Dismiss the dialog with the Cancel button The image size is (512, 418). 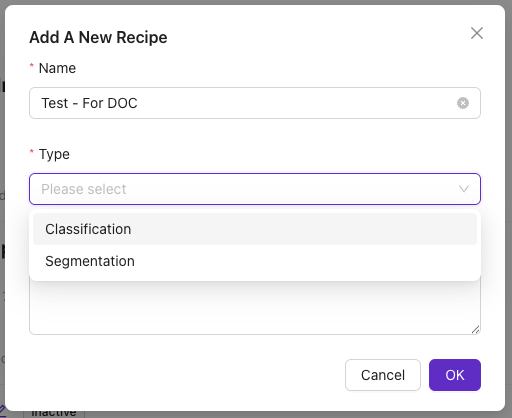point(383,375)
